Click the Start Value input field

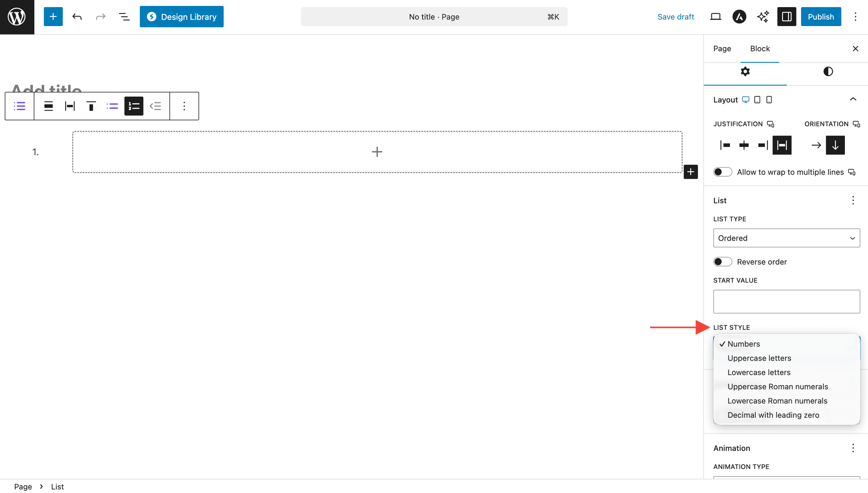[786, 302]
